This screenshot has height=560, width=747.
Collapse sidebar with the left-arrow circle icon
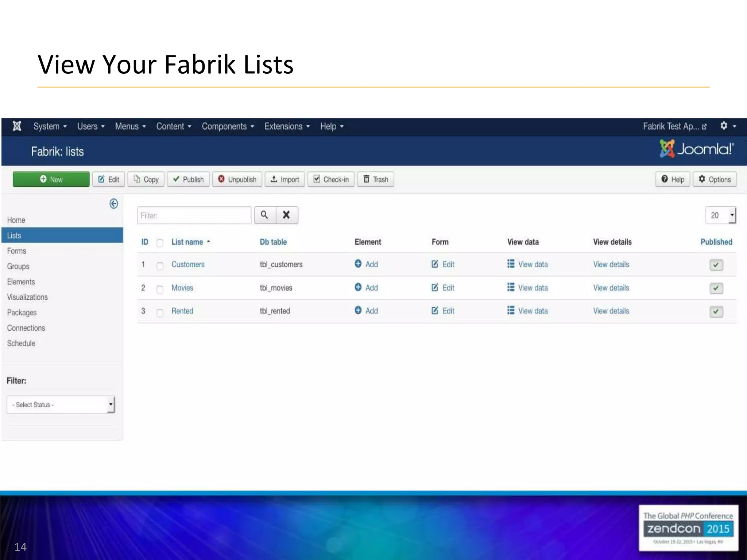point(113,203)
